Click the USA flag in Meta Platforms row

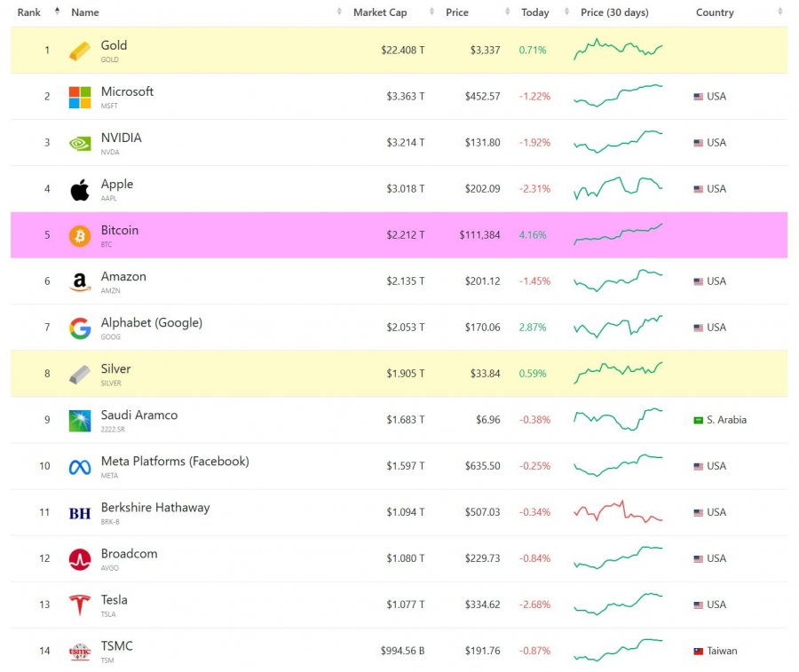click(698, 466)
